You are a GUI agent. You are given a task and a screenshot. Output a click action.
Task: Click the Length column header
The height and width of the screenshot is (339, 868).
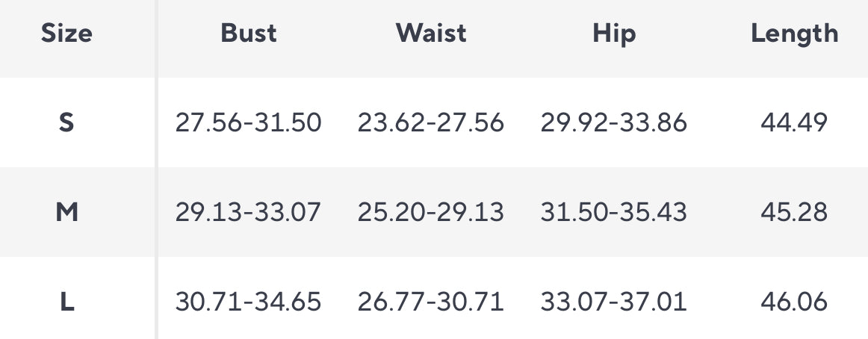coord(795,34)
